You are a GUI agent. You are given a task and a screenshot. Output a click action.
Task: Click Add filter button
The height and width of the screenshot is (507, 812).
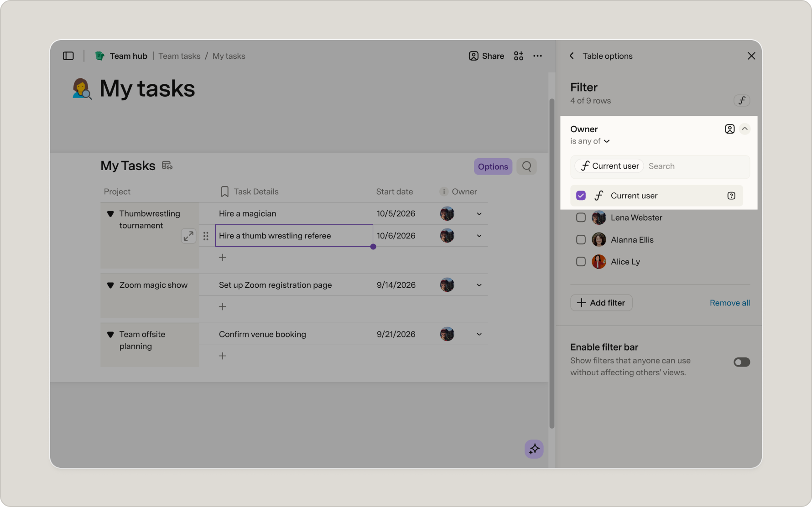[x=601, y=303]
